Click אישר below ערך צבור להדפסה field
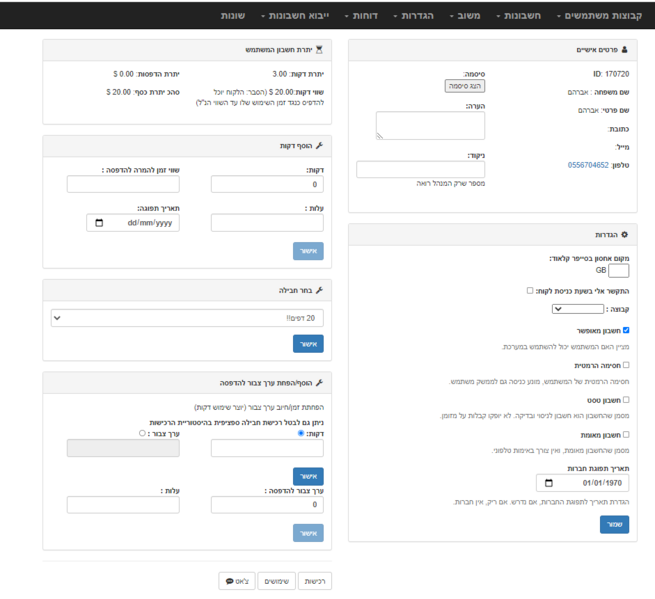The image size is (655, 599). [x=308, y=533]
